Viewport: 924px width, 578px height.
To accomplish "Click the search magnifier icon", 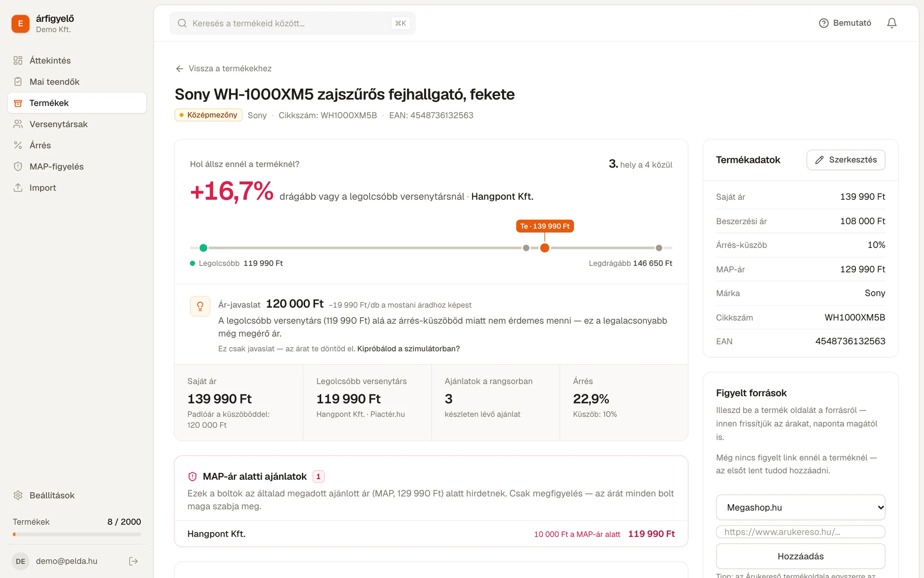I will pos(182,23).
